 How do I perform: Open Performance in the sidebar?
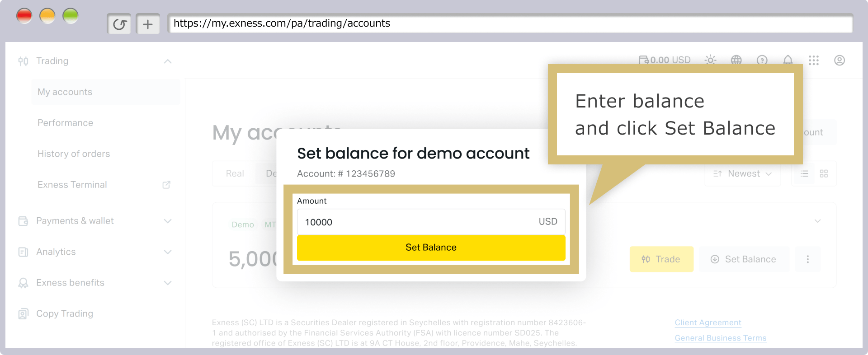[65, 123]
